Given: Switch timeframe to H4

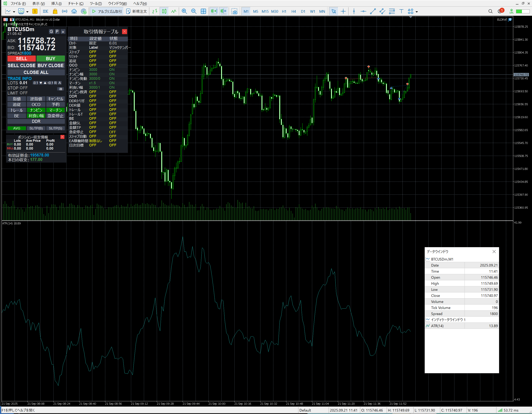Looking at the screenshot, I should [x=294, y=11].
